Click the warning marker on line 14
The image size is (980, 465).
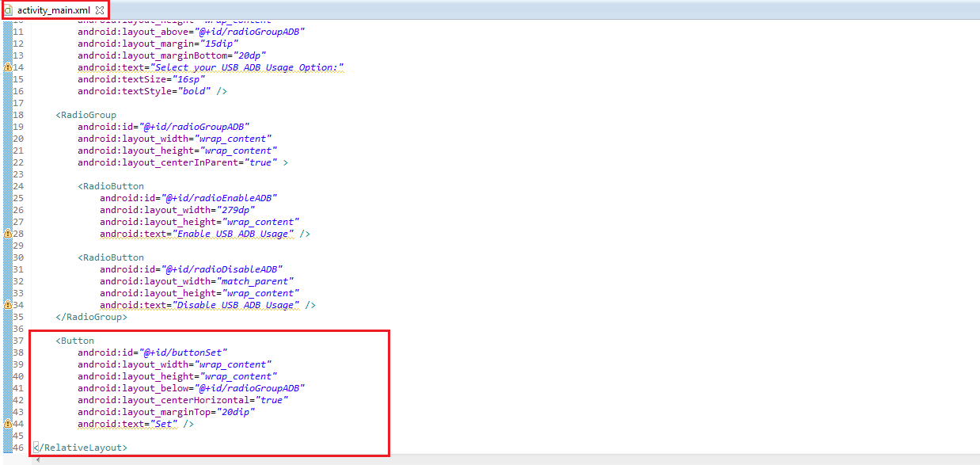(x=8, y=67)
